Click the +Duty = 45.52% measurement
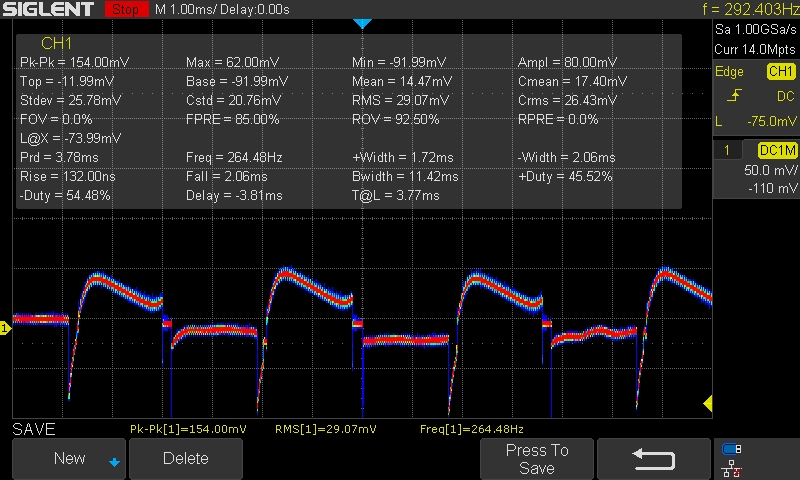The height and width of the screenshot is (480, 800). tap(565, 176)
